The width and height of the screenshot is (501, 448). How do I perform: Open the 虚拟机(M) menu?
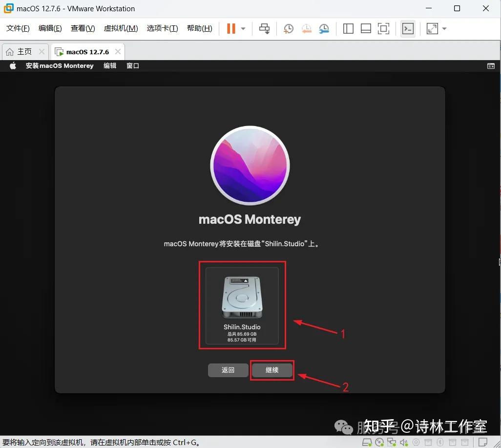(121, 28)
